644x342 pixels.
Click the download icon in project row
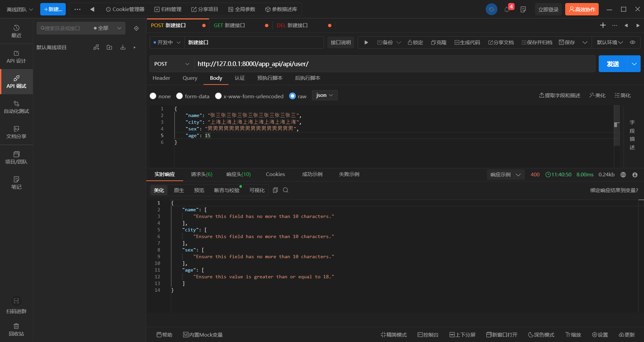(123, 47)
